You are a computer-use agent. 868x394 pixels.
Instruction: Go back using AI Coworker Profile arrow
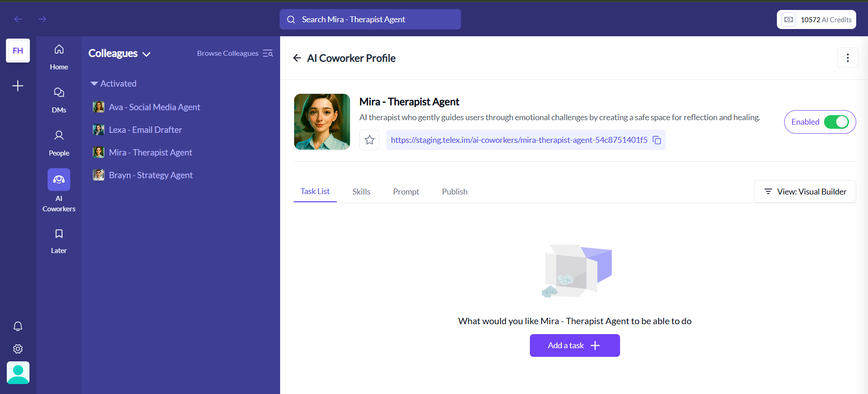pyautogui.click(x=297, y=58)
